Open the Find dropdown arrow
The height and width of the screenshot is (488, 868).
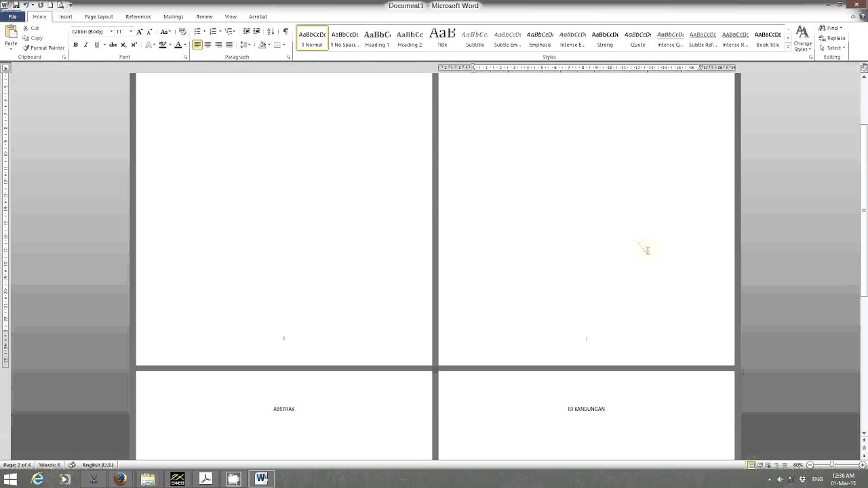841,28
